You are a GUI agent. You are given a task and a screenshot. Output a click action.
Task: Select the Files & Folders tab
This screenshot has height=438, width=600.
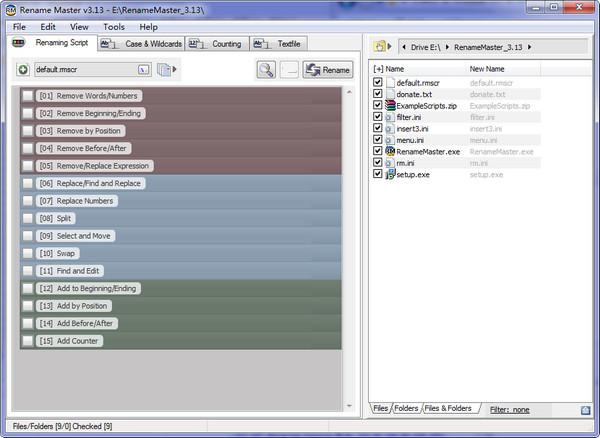point(448,409)
